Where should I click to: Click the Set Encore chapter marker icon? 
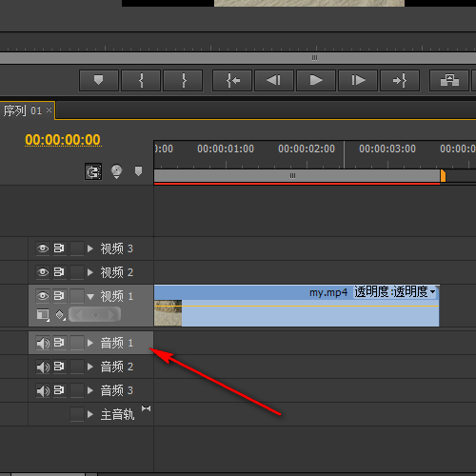(x=116, y=171)
